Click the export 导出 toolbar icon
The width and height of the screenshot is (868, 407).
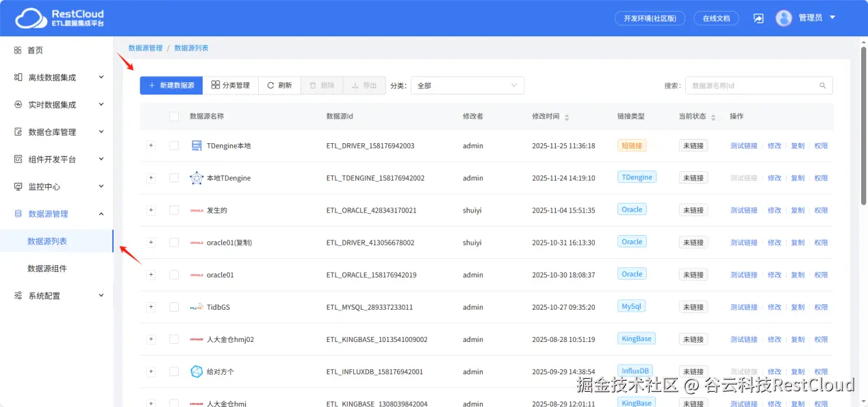(363, 85)
